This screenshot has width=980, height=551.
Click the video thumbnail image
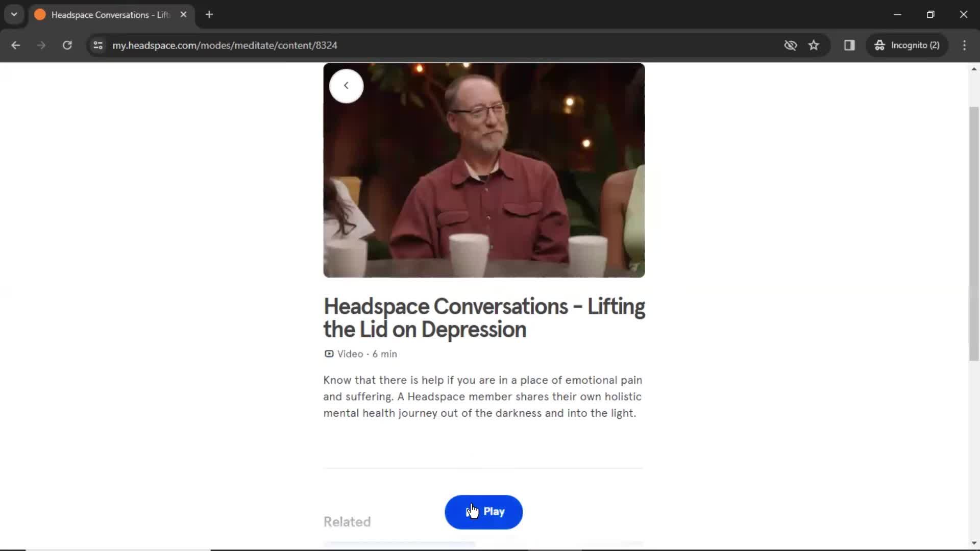click(x=484, y=170)
